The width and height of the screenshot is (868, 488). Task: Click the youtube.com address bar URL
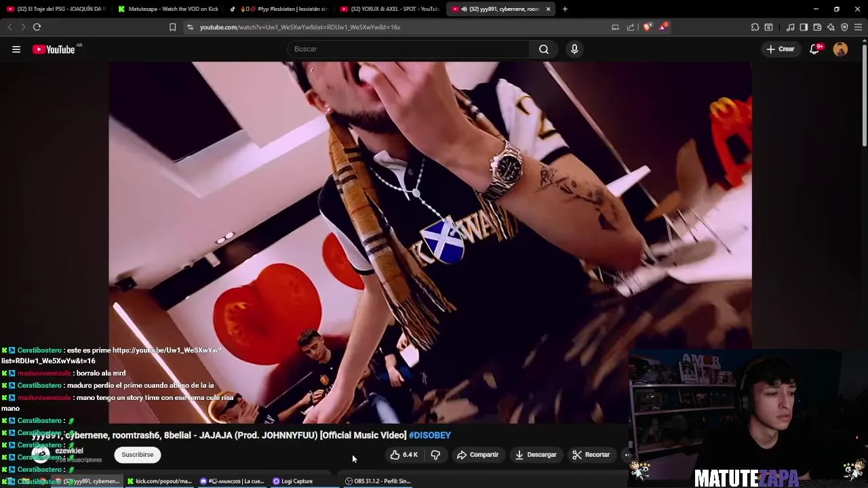tap(300, 27)
